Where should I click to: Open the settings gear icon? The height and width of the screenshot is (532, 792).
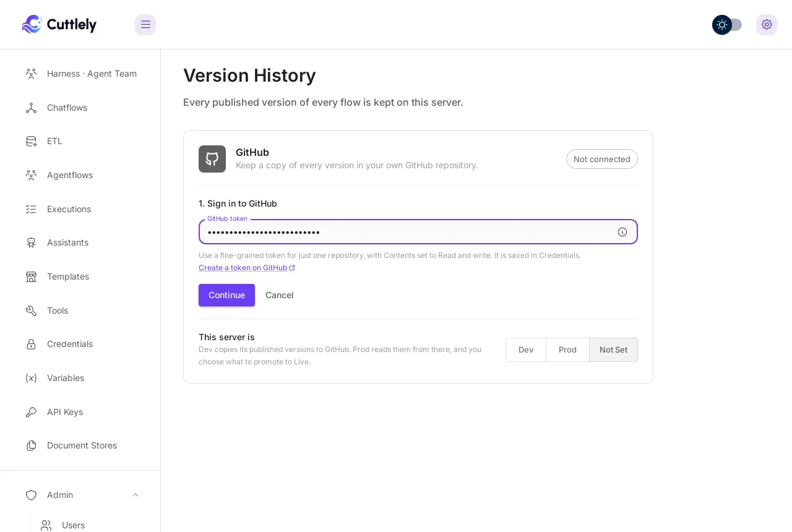coord(767,25)
